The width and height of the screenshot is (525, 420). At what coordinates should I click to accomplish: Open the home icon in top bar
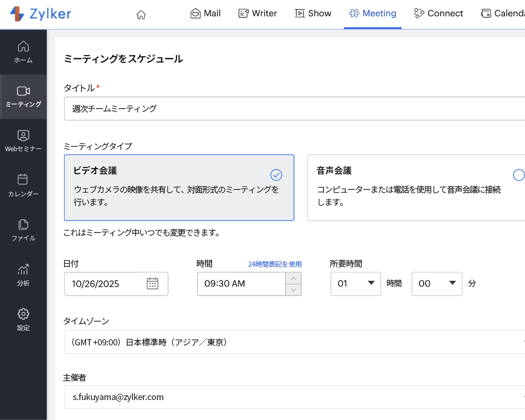(x=141, y=15)
